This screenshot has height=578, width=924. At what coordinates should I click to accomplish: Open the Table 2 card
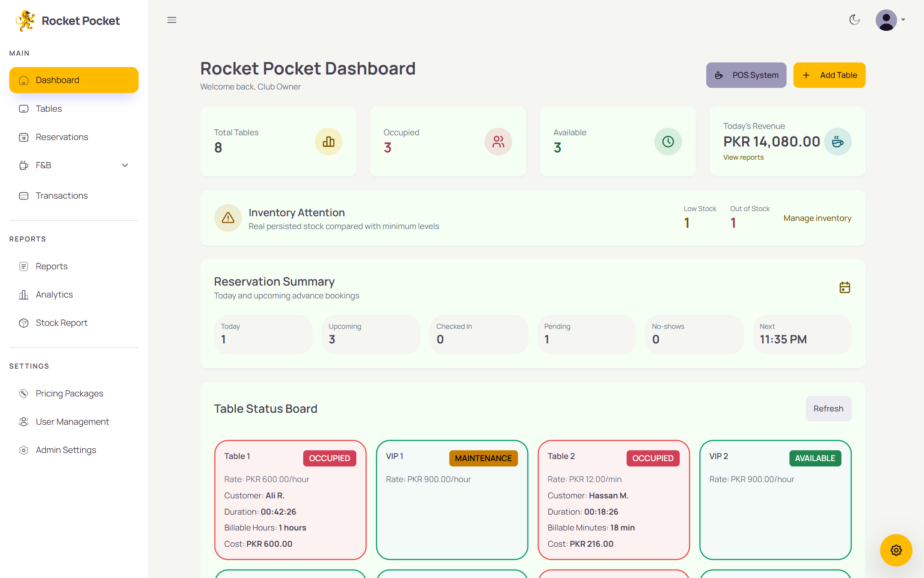tap(613, 500)
